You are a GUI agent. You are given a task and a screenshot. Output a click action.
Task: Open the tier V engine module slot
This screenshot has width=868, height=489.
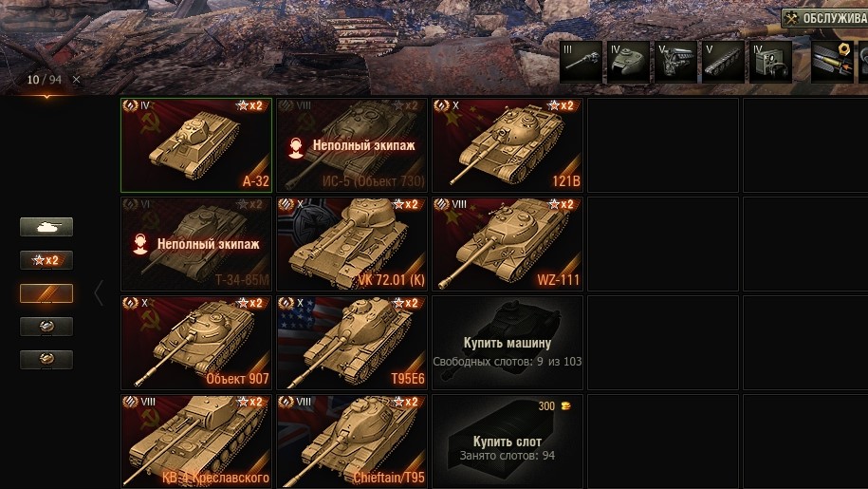676,62
